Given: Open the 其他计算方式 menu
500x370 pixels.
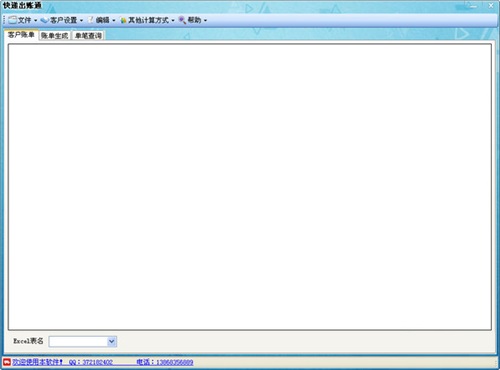Looking at the screenshot, I should (147, 20).
